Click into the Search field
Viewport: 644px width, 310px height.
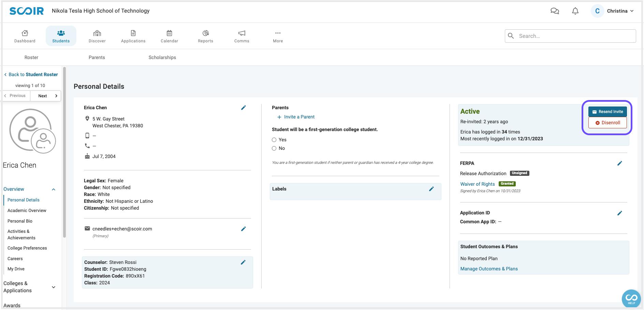570,36
